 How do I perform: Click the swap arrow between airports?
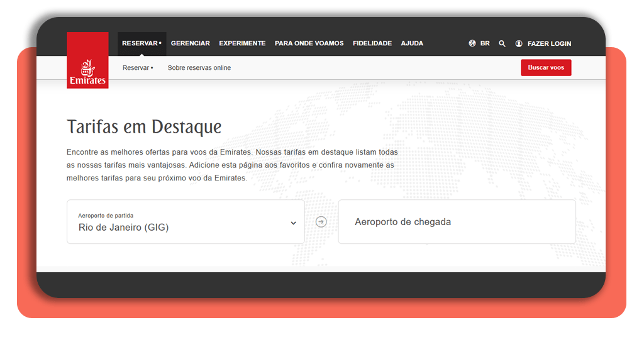[321, 222]
